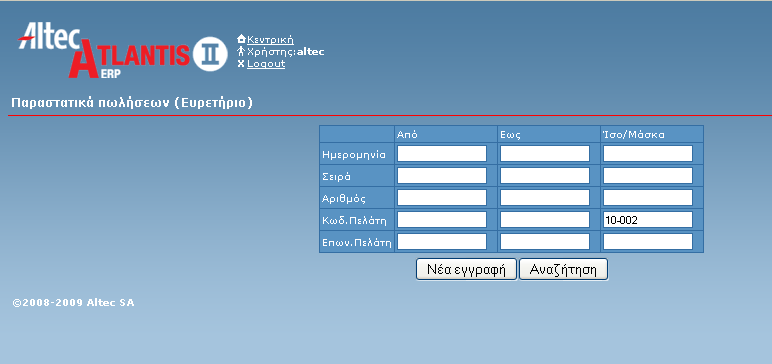Click the Σειρά row label

click(x=337, y=176)
